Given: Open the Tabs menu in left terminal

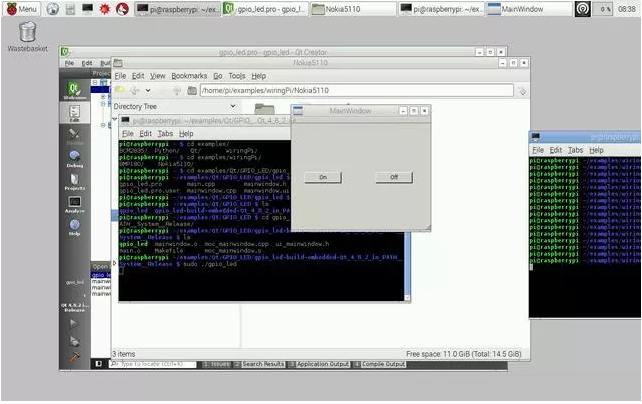Looking at the screenshot, I should click(x=165, y=133).
